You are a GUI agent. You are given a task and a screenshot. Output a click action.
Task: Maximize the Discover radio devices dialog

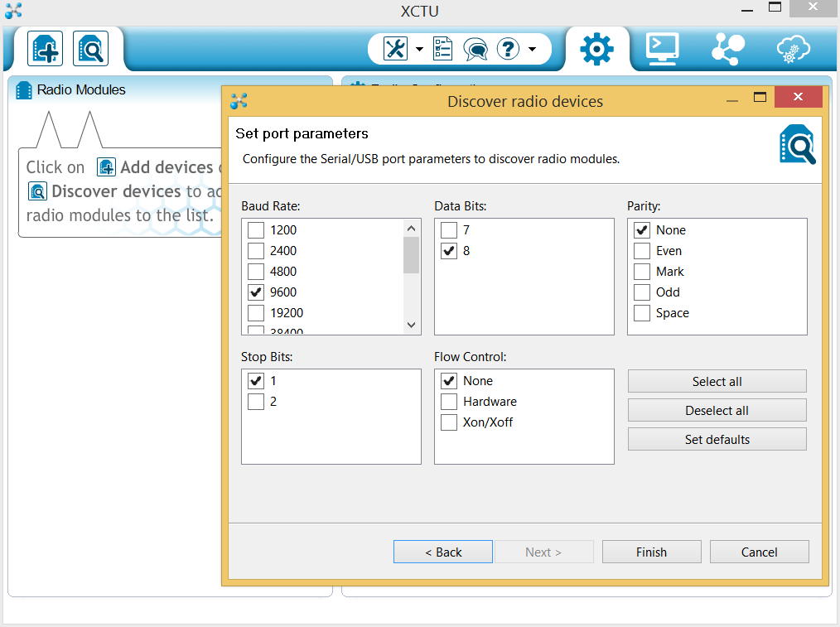[x=760, y=97]
